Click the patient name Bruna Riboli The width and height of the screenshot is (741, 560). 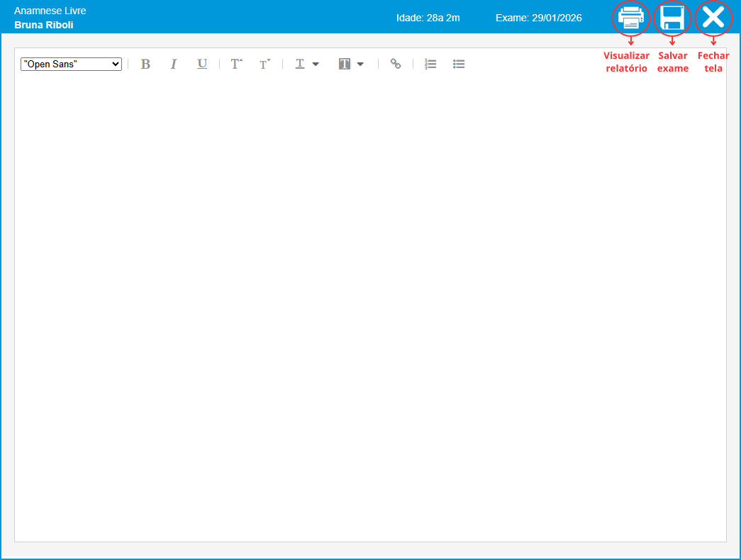tap(44, 25)
